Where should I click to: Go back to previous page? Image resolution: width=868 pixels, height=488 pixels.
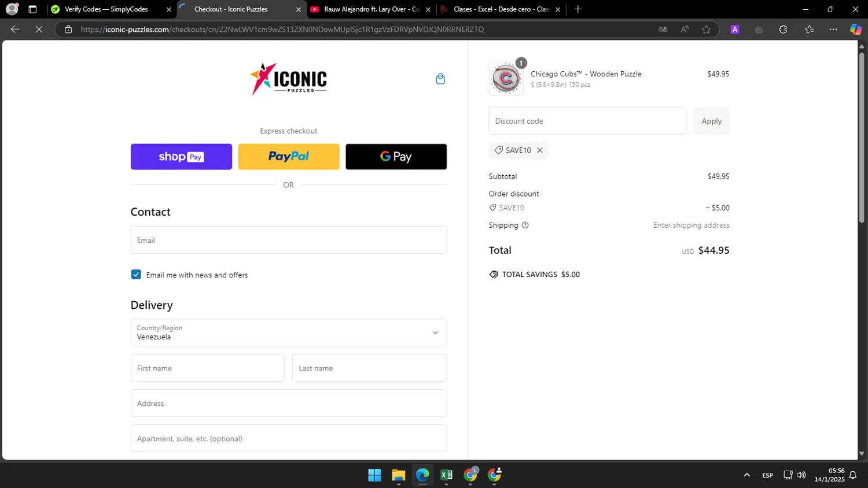click(15, 29)
